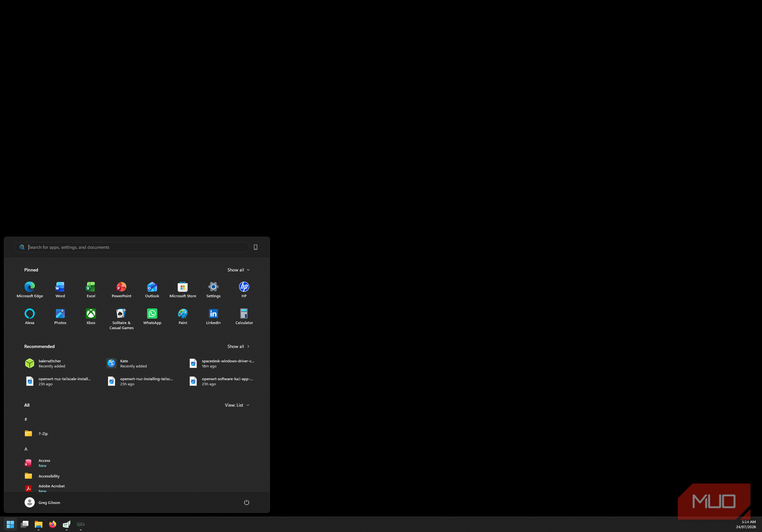Open the Paint pinned app
The image size is (762, 532).
pyautogui.click(x=183, y=316)
